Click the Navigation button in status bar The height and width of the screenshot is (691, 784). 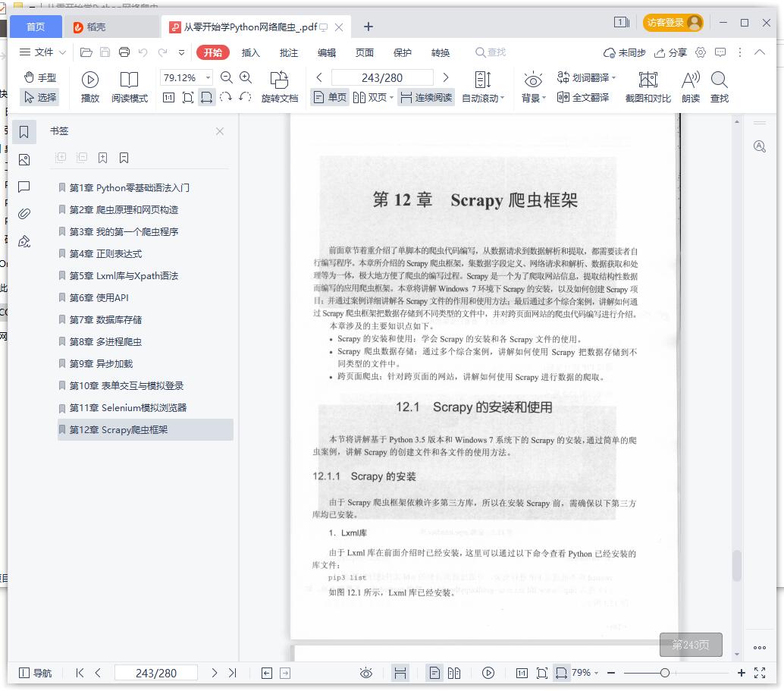click(35, 673)
